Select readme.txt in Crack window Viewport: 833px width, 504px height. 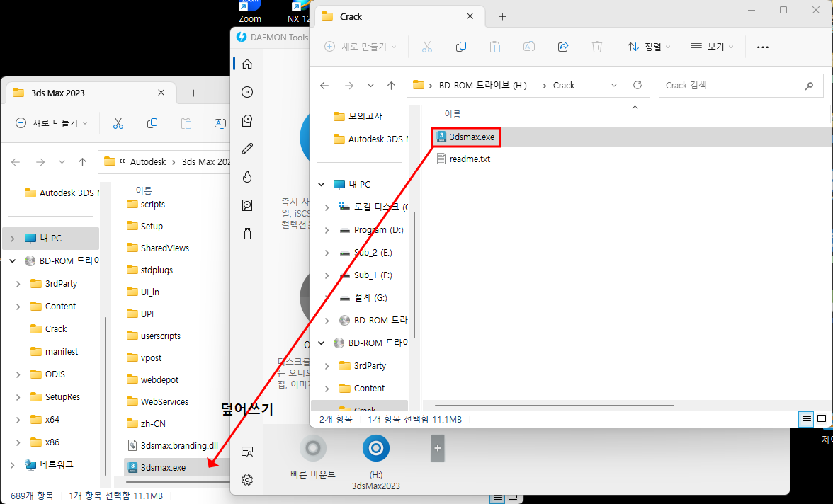470,159
